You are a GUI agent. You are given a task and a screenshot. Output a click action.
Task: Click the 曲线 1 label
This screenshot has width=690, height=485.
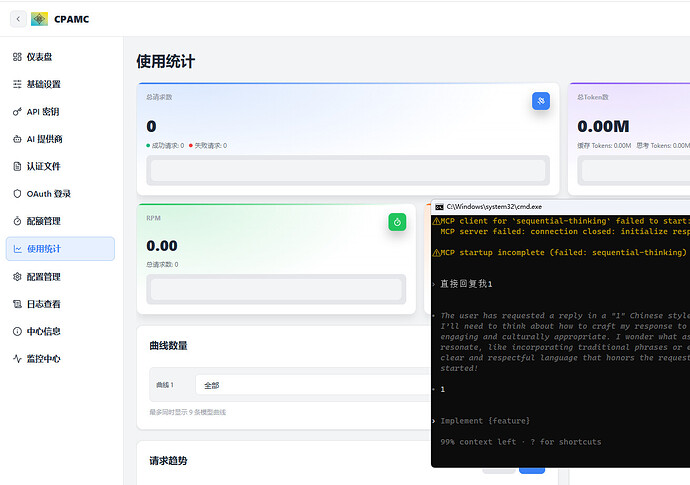pyautogui.click(x=165, y=385)
